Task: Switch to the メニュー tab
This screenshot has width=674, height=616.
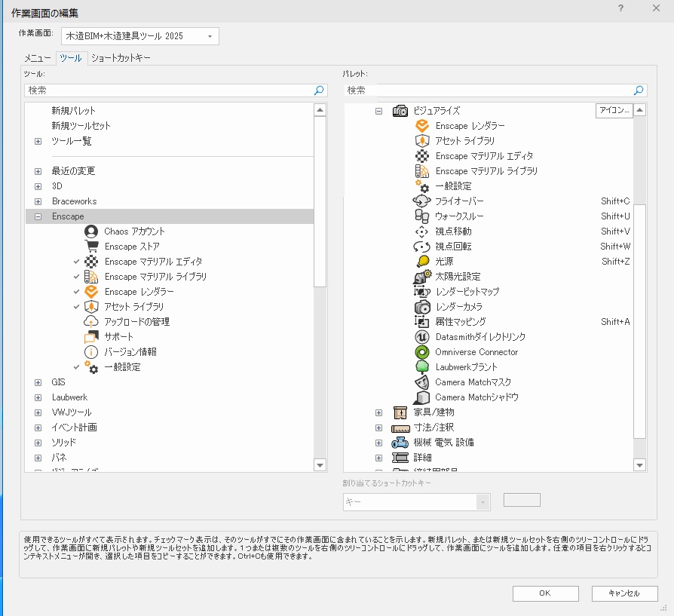Action: point(38,58)
